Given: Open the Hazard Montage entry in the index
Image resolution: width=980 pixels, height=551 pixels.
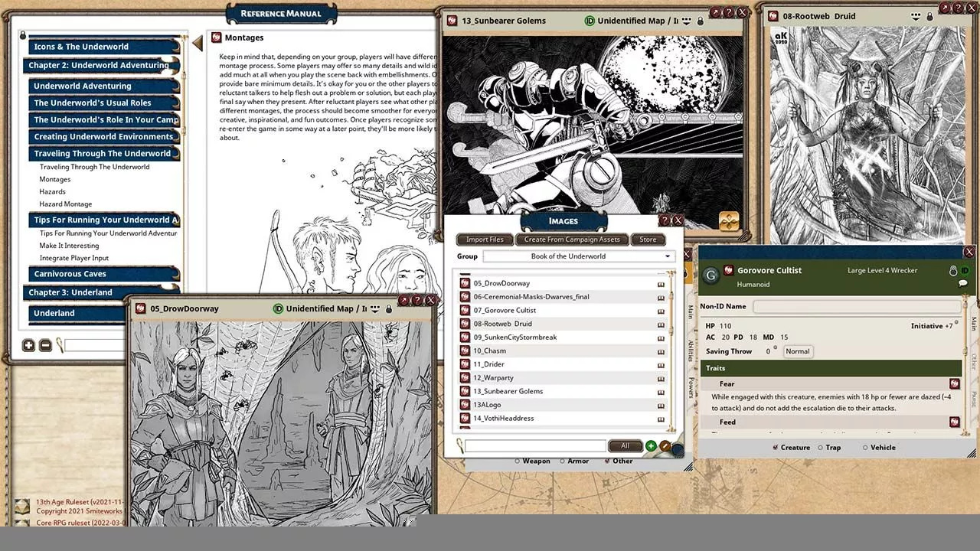Looking at the screenshot, I should [66, 204].
